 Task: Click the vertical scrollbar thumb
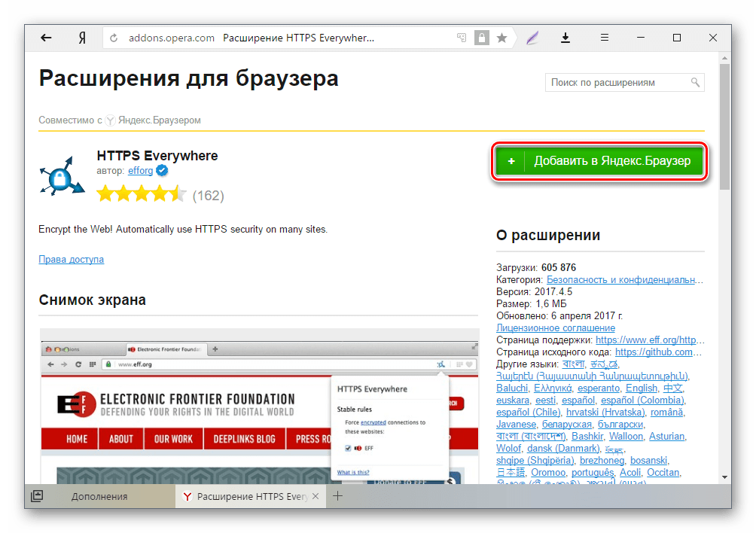tap(724, 126)
